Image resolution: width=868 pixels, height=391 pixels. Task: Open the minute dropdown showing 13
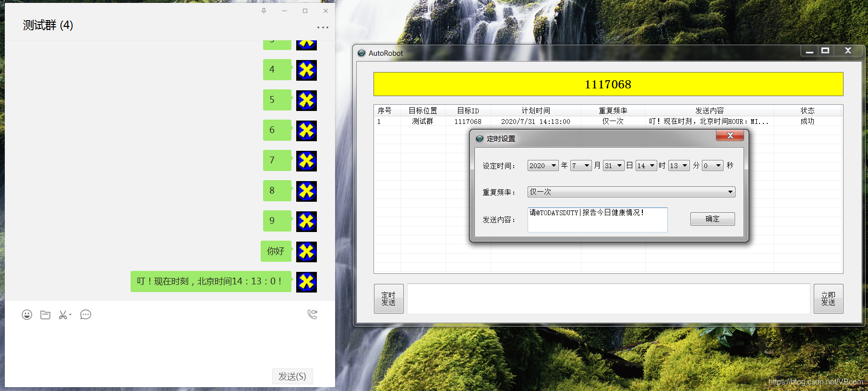coord(679,166)
